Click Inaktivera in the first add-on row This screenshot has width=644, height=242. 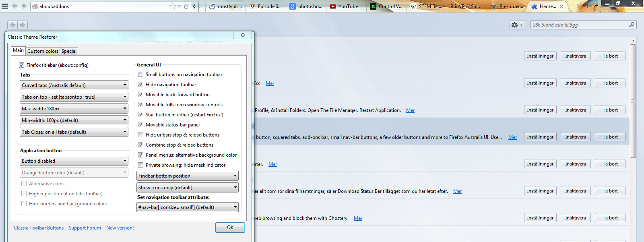click(x=576, y=56)
